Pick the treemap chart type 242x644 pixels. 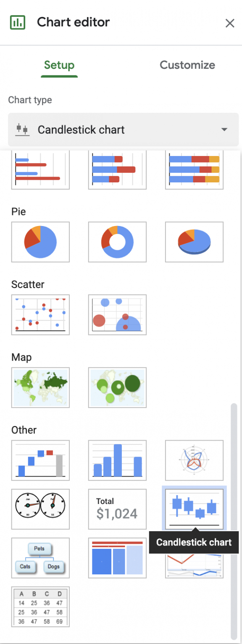(117, 558)
